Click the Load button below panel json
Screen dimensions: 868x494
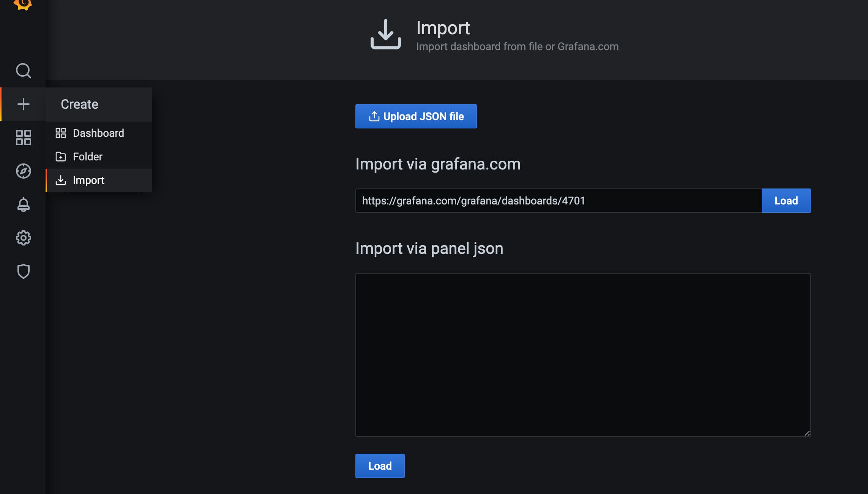click(x=380, y=466)
